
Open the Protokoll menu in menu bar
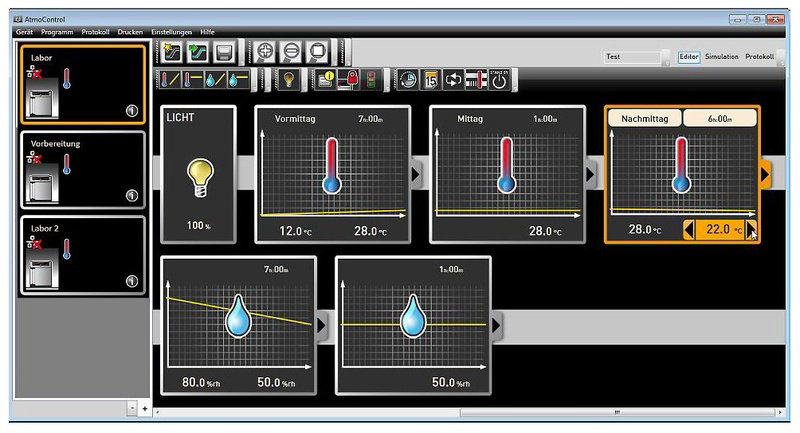coord(95,32)
